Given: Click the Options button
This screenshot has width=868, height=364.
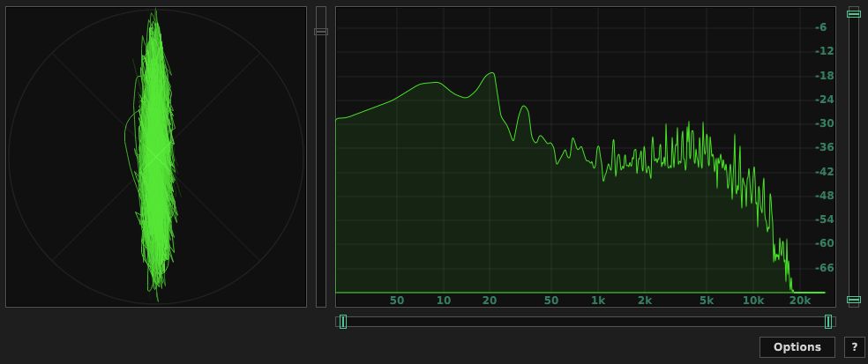Looking at the screenshot, I should tap(797, 347).
